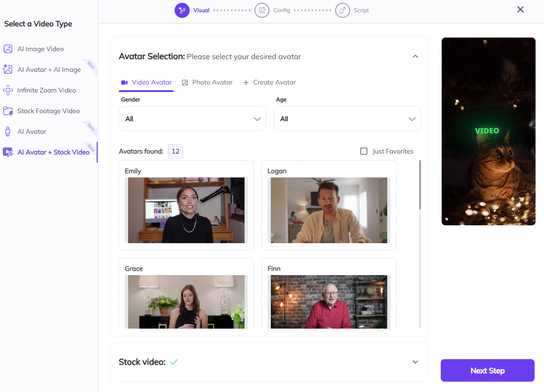Enable the Just Favorites checkbox
The height and width of the screenshot is (392, 544).
(x=364, y=151)
